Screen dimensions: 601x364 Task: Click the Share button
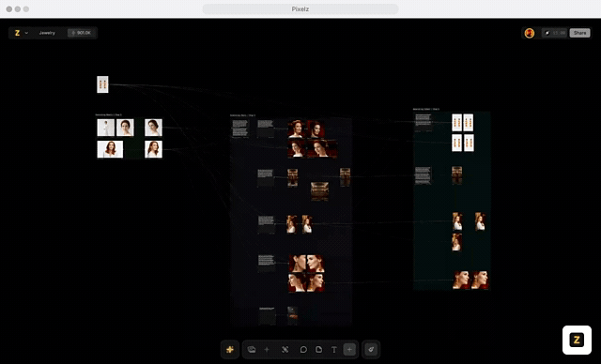click(x=579, y=33)
